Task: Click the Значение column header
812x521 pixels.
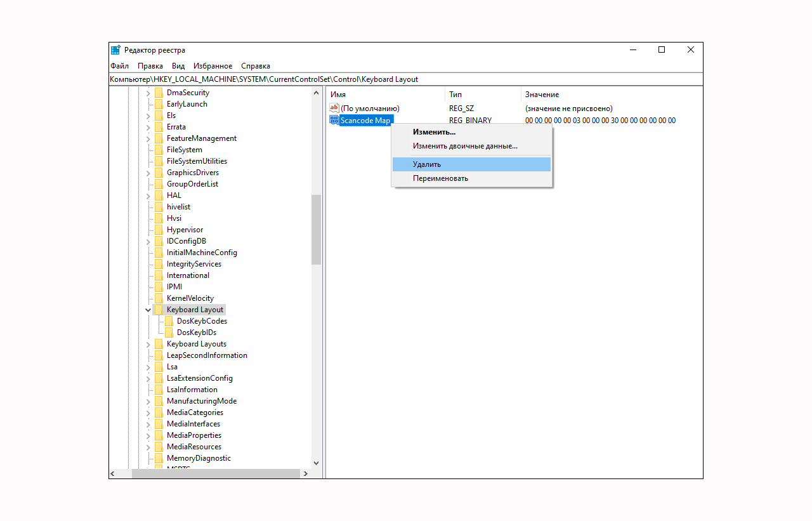Action: (x=612, y=94)
